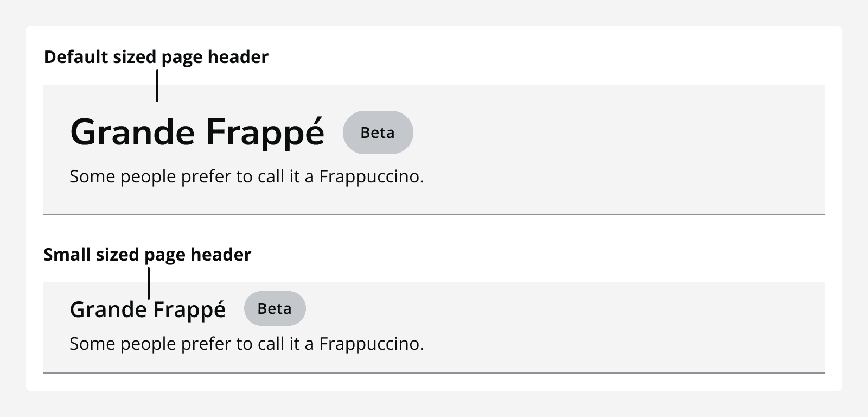The height and width of the screenshot is (417, 868).
Task: Click the Beta badge next to Grande Frappé
Action: pyautogui.click(x=378, y=132)
